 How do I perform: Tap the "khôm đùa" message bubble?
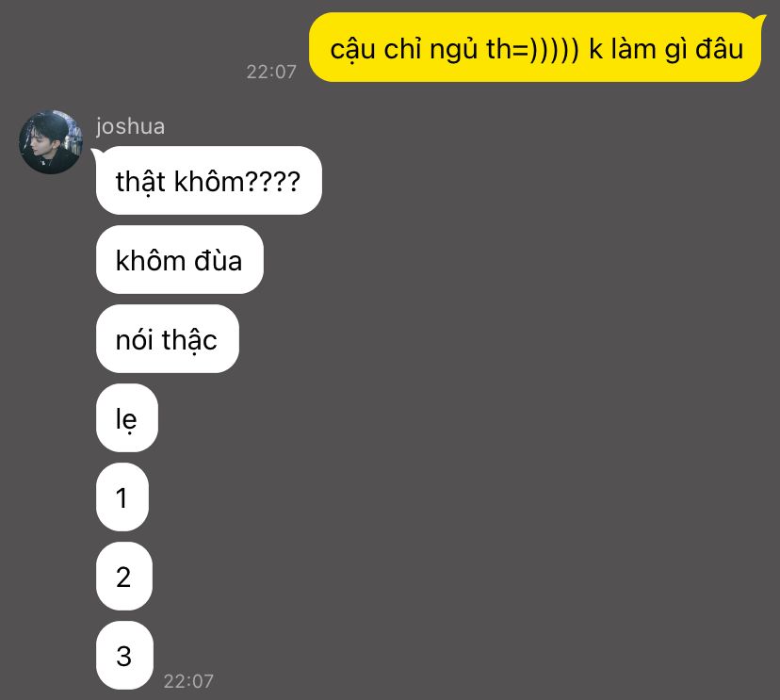point(180,260)
